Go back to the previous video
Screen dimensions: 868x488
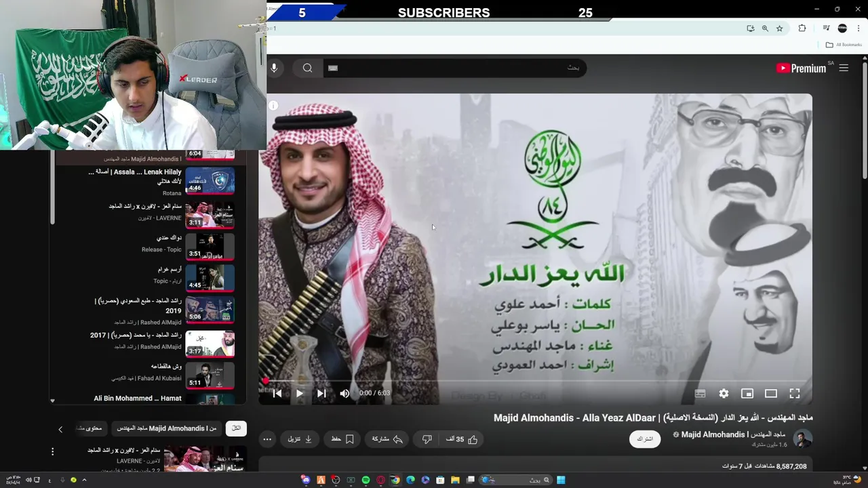click(277, 393)
